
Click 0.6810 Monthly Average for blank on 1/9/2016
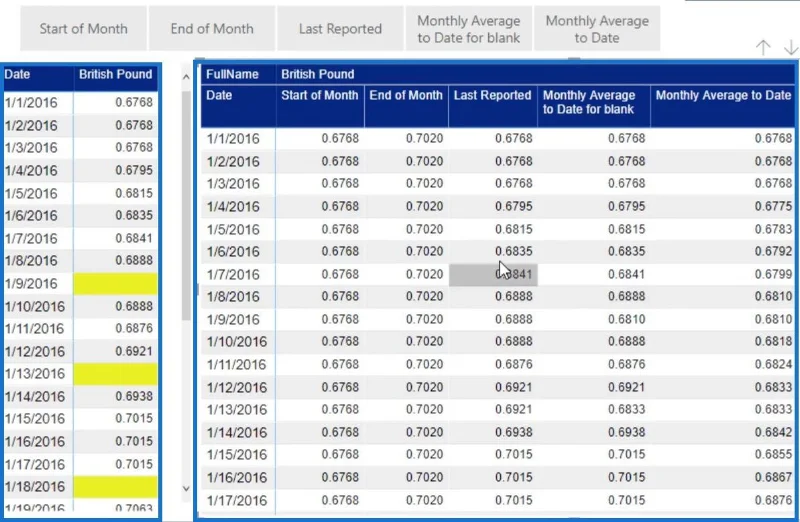pyautogui.click(x=627, y=319)
